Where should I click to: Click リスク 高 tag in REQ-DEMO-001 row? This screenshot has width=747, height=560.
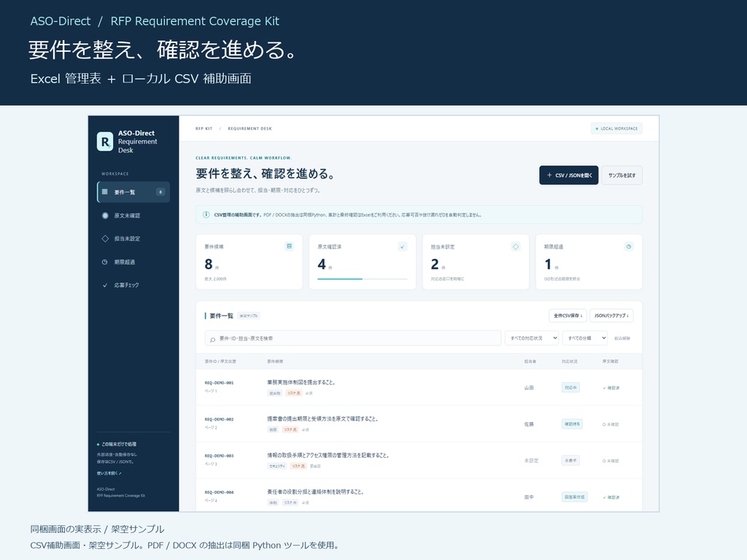293,393
